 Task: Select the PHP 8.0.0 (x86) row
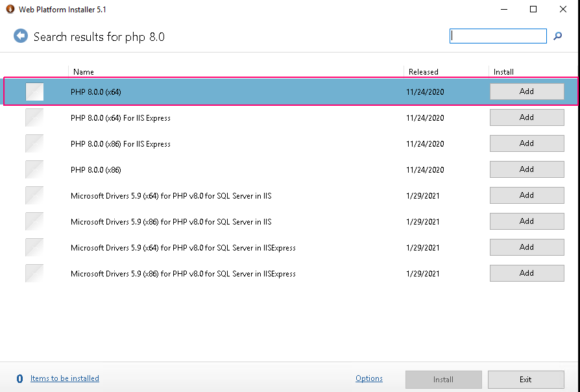(x=290, y=169)
